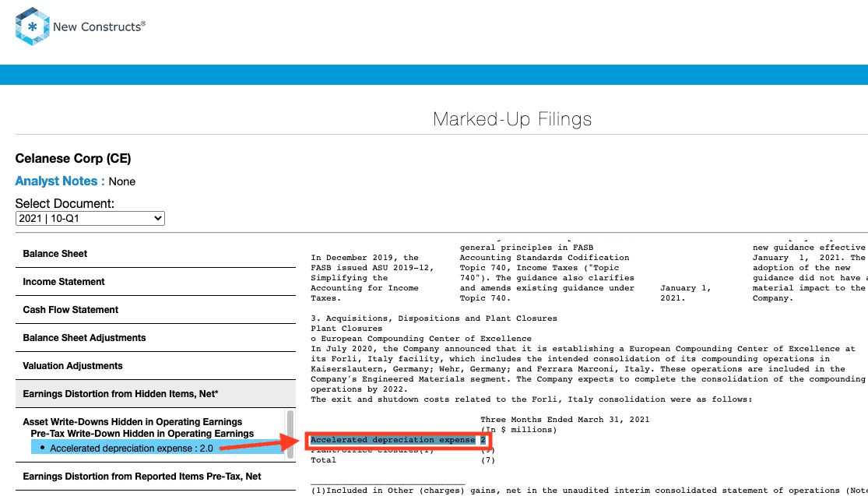868x496 pixels.
Task: Switch to the Income Statement section
Action: click(x=156, y=282)
